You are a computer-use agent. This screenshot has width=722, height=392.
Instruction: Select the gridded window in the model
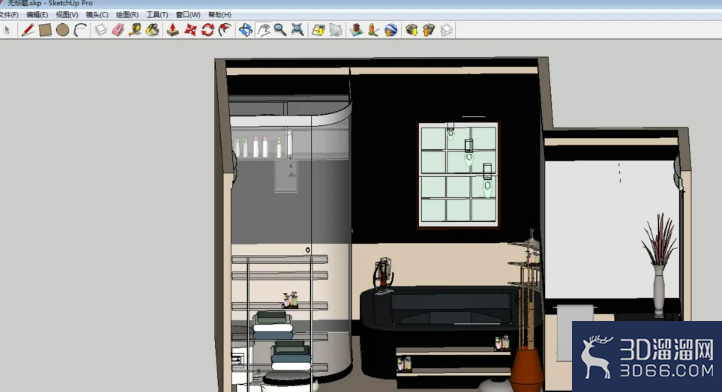(458, 175)
